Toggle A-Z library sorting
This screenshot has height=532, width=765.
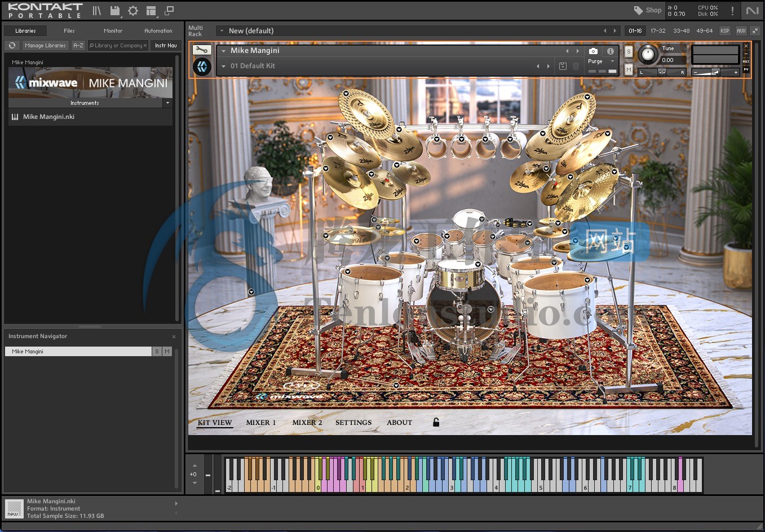(78, 46)
